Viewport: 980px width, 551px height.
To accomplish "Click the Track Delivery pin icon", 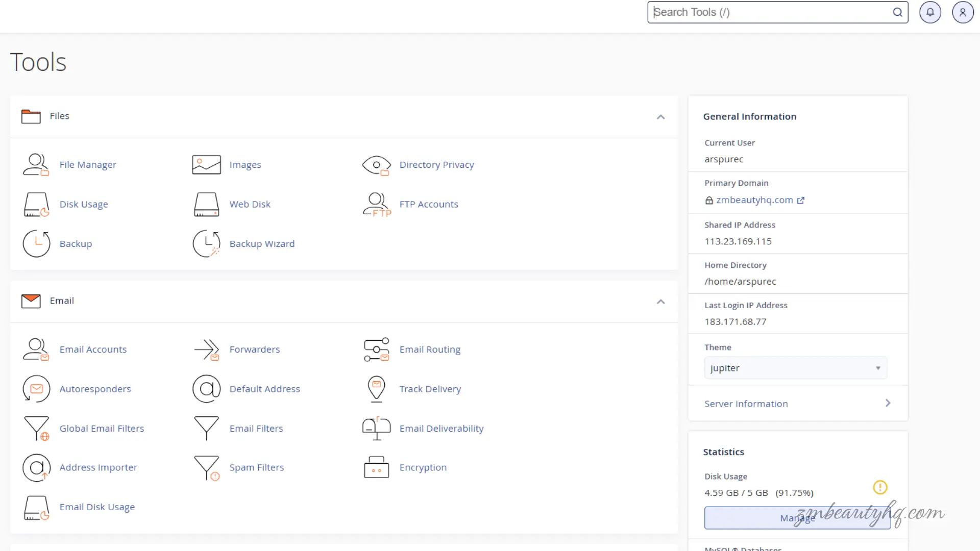I will [x=376, y=389].
